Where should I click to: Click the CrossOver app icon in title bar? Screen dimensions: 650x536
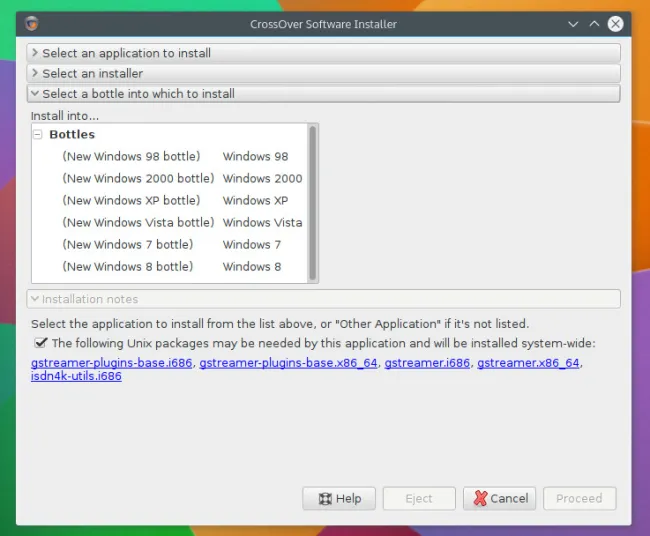(x=32, y=24)
